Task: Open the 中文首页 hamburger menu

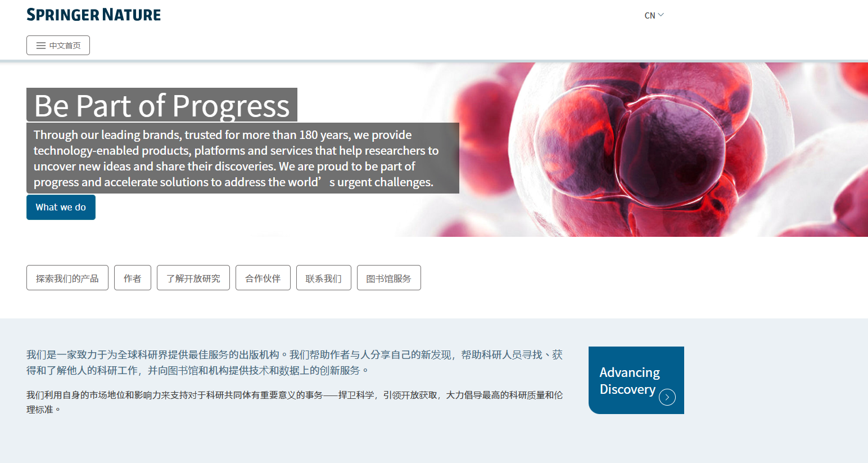Action: [x=58, y=46]
